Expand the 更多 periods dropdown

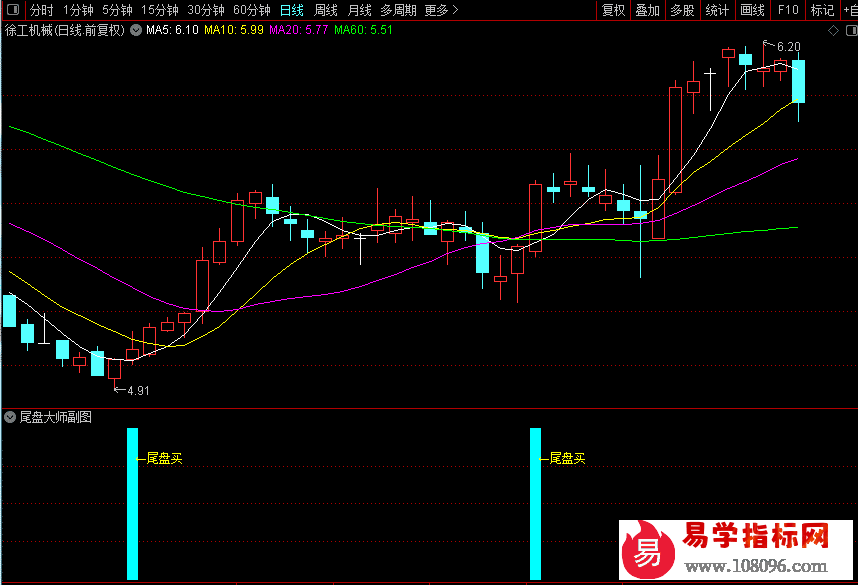point(441,10)
